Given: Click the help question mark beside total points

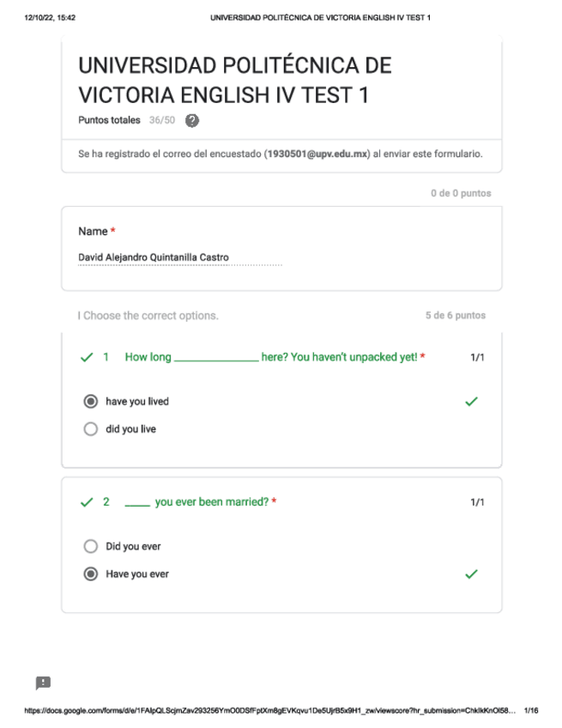Looking at the screenshot, I should click(192, 121).
